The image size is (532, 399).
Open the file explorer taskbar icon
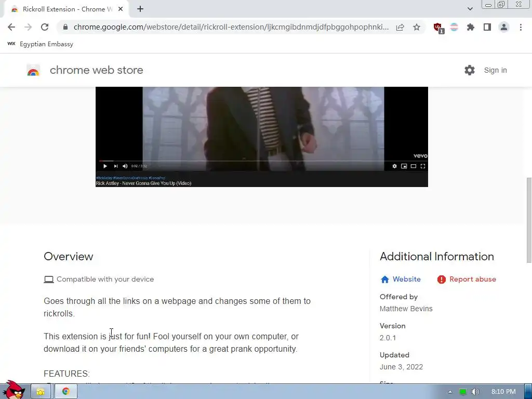pyautogui.click(x=41, y=392)
